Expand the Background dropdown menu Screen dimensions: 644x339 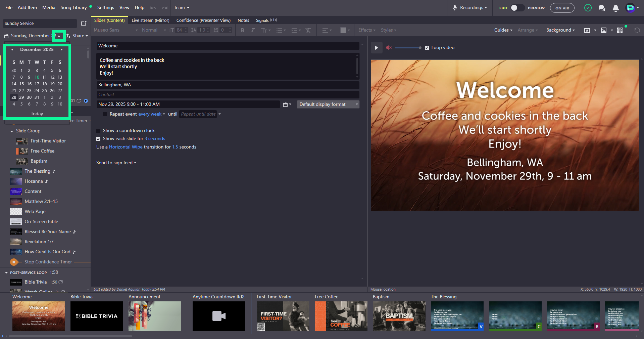560,30
